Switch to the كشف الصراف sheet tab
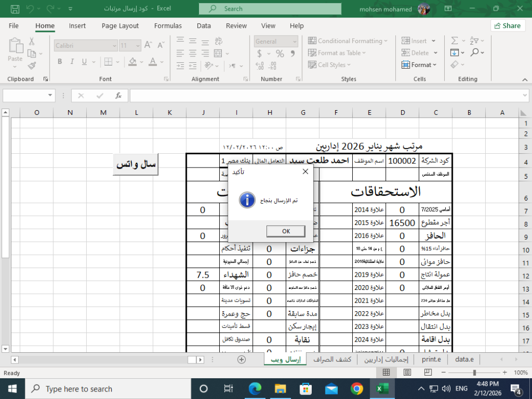 click(x=331, y=360)
